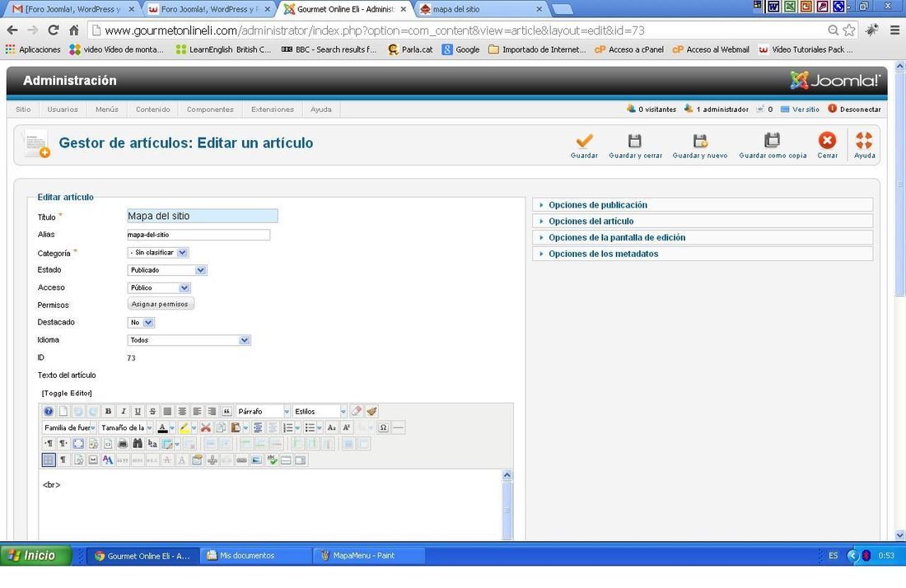
Task: Open the Tamaño de la fuente dropdown
Action: (x=126, y=427)
